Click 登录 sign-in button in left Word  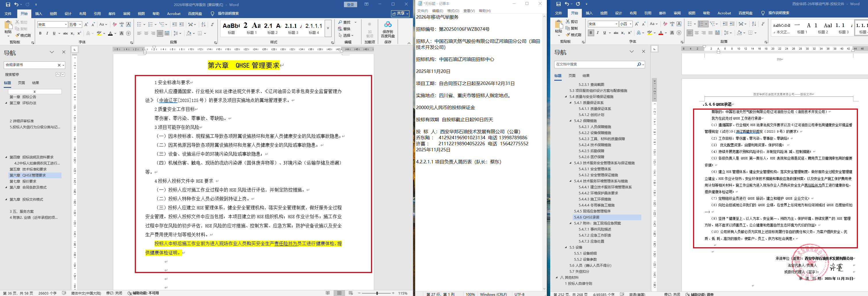[x=351, y=4]
